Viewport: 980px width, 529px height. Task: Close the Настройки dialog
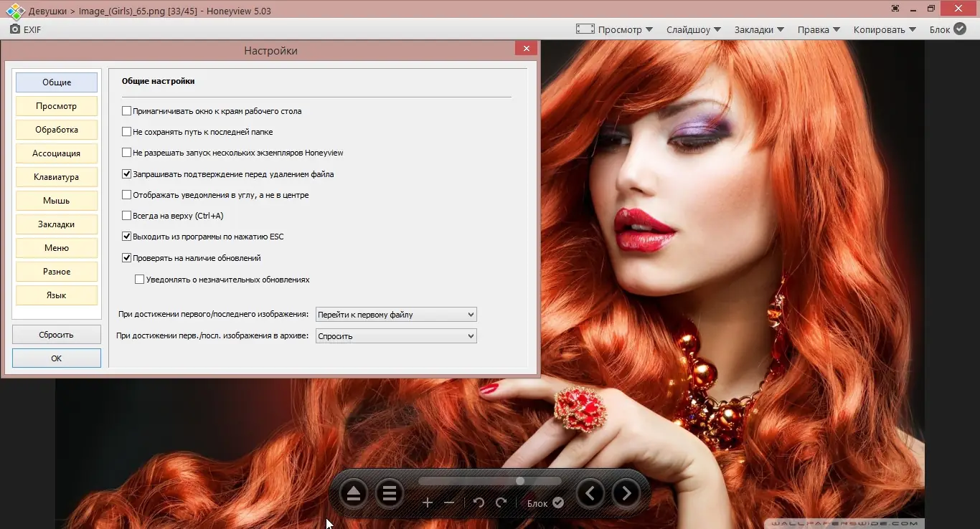526,49
